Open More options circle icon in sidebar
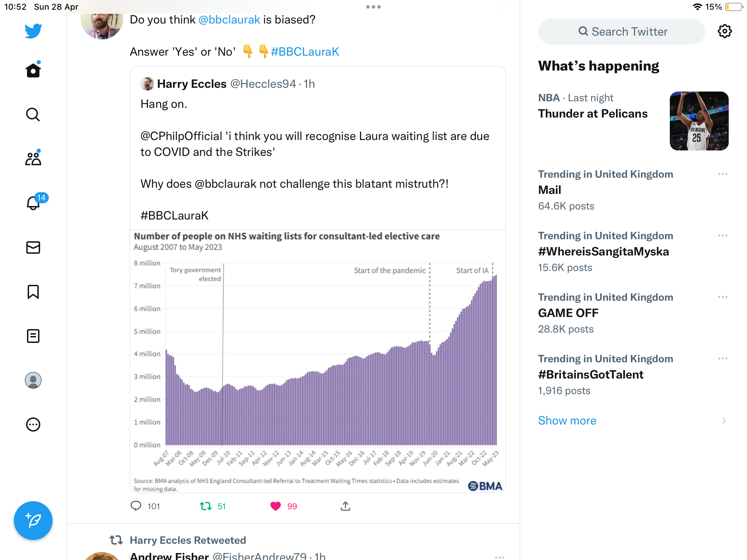 point(33,424)
